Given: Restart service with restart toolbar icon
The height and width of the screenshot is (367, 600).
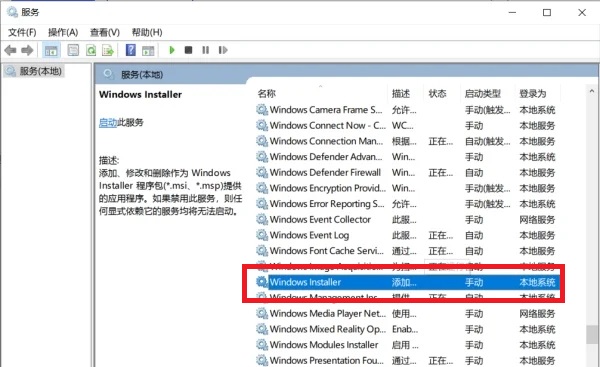Looking at the screenshot, I should point(223,50).
